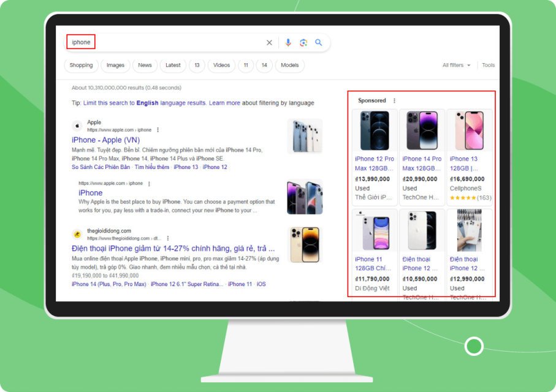Click the white iPhones thumbnail beside Apple result
Screen dimensions: 556x392
pyautogui.click(x=305, y=136)
